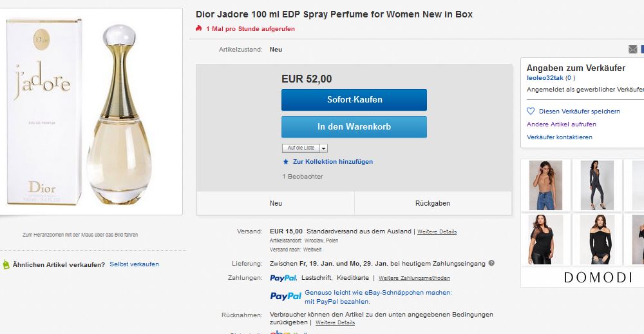
Task: Click the Auf die Liste button
Action: pos(301,148)
